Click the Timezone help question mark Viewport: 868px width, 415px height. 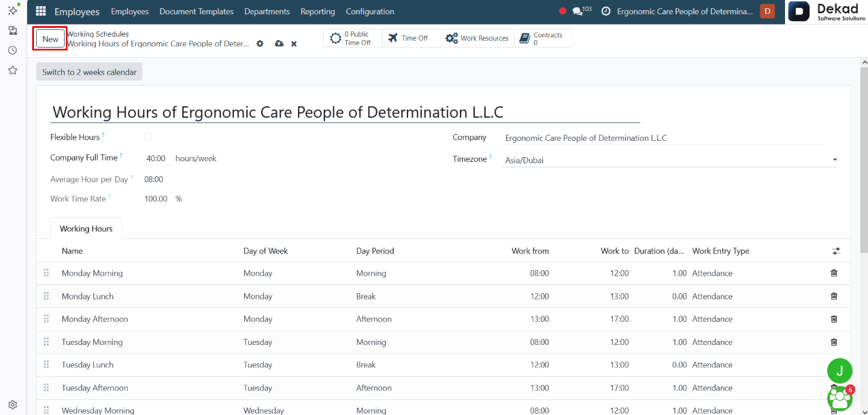pyautogui.click(x=490, y=157)
